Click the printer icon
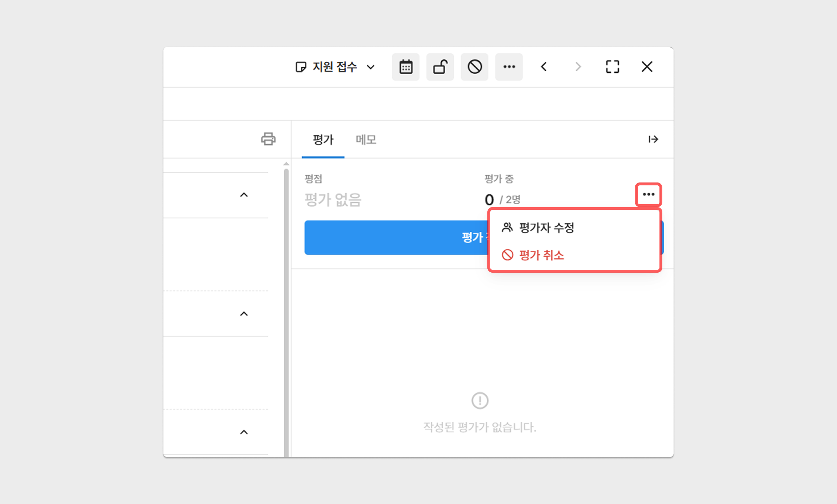837x504 pixels. [x=268, y=139]
